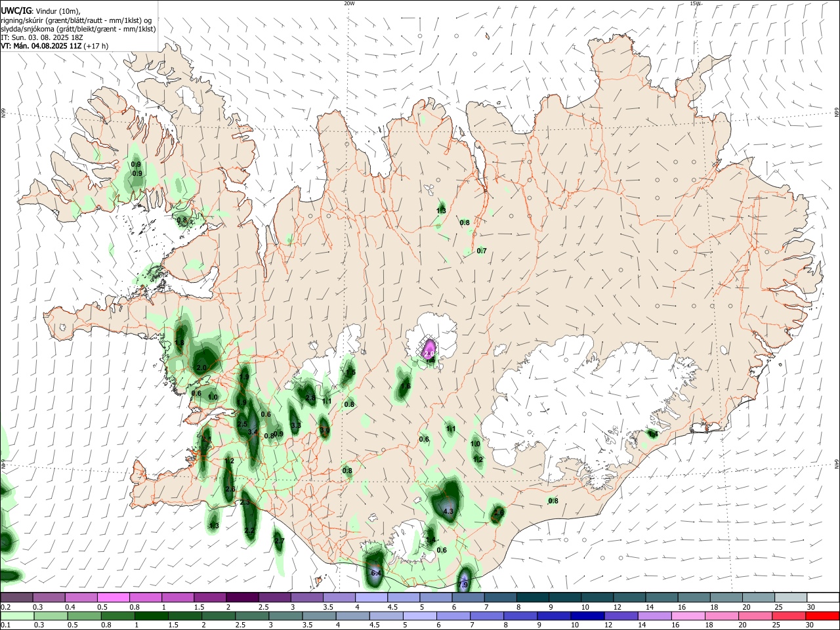Image resolution: width=840 pixels, height=630 pixels.
Task: Pick the lower legend swatch between 5 and 6
Action: (420, 616)
